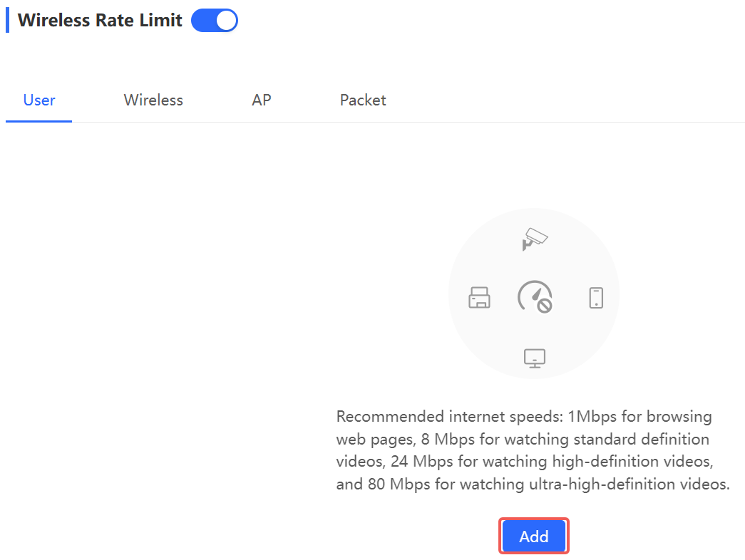
Task: Click the blue underline below User tab
Action: [39, 121]
